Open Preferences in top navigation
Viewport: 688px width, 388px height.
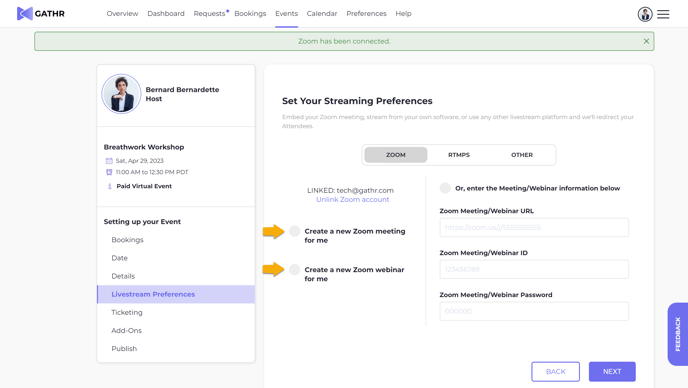366,14
